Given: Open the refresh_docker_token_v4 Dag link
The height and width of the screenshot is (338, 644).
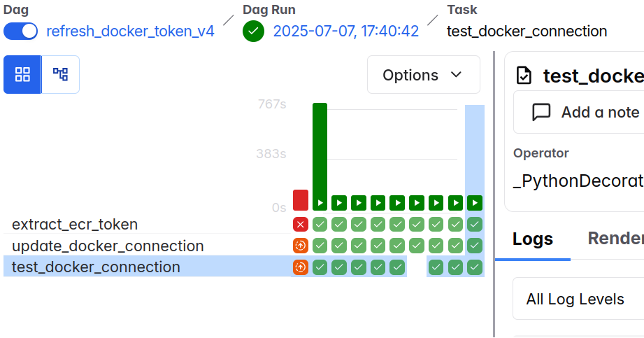Looking at the screenshot, I should click(x=130, y=31).
